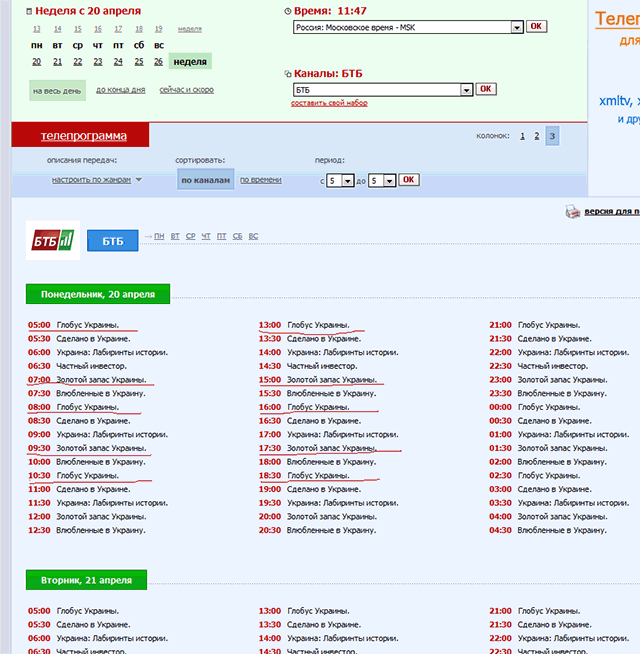Select the неделя week view

coord(190,62)
